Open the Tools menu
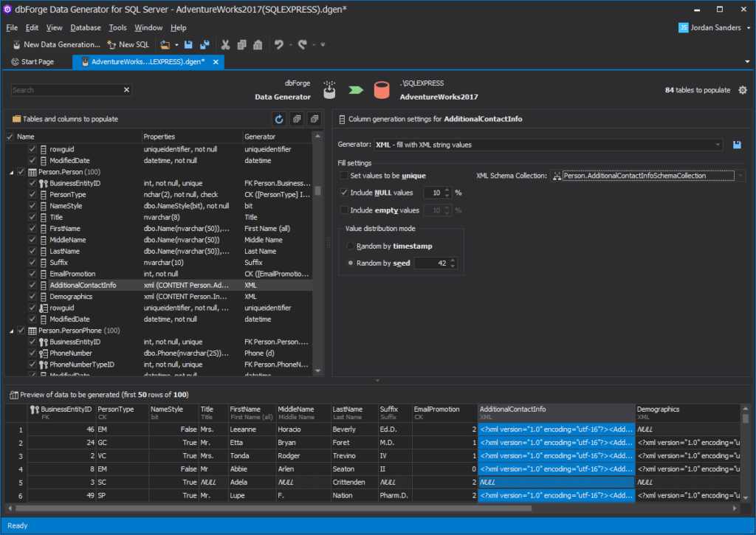The height and width of the screenshot is (535, 756). coord(117,27)
